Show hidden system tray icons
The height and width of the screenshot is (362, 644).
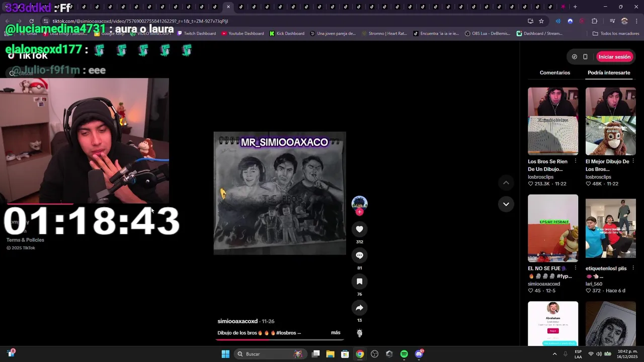[x=554, y=354]
